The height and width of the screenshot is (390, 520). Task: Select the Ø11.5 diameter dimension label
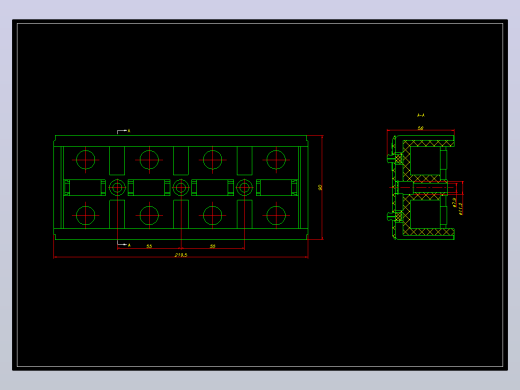[x=461, y=209]
